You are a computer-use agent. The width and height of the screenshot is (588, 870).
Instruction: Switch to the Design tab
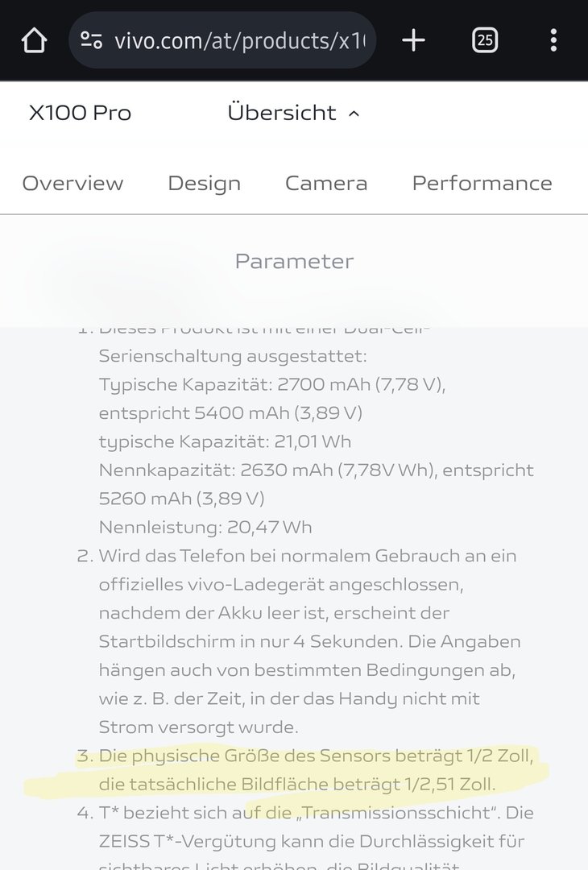pos(204,183)
